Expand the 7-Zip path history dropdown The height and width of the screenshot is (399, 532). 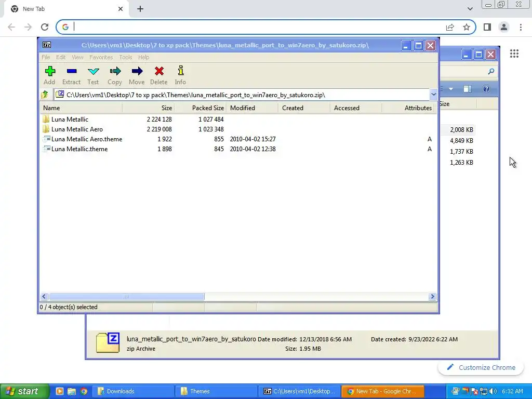tap(433, 95)
